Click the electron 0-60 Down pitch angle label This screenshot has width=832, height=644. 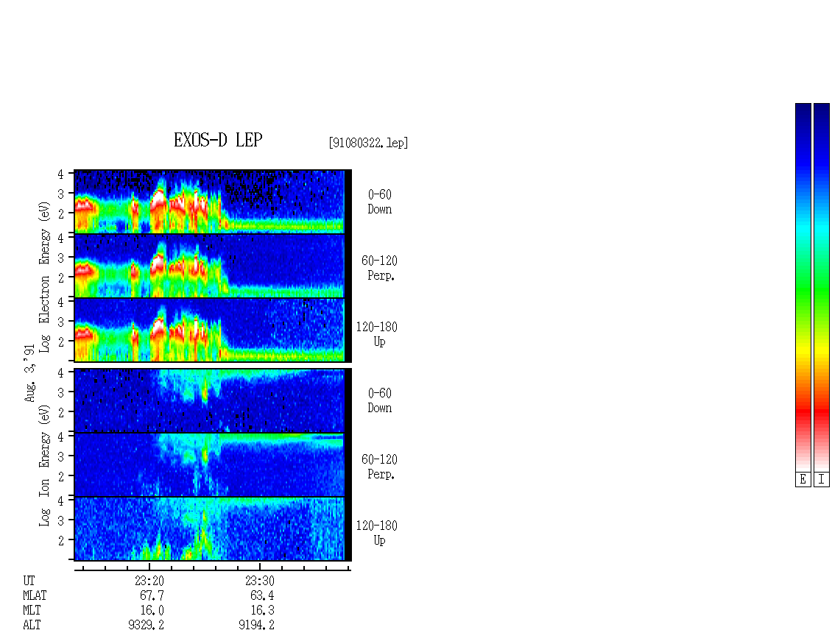click(379, 202)
